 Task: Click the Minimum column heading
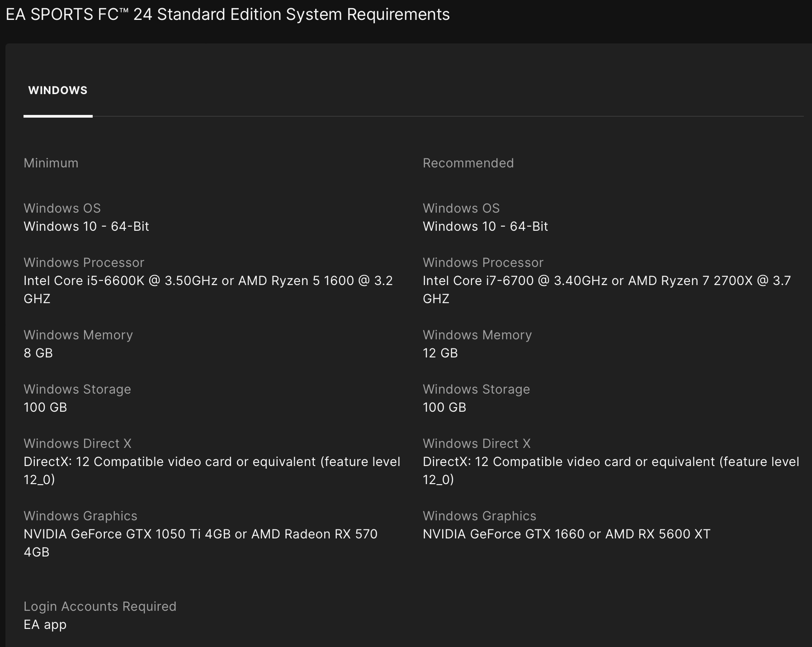coord(51,163)
